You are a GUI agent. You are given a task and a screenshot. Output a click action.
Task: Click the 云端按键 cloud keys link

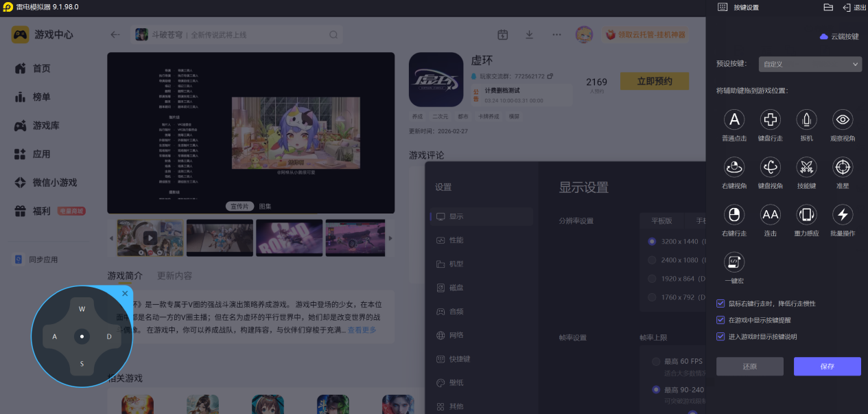[x=839, y=36]
